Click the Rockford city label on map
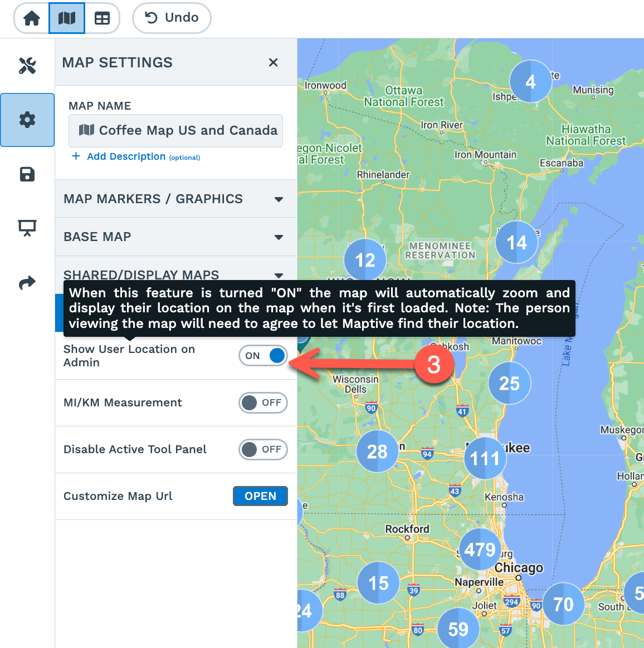This screenshot has height=648, width=644. [407, 529]
